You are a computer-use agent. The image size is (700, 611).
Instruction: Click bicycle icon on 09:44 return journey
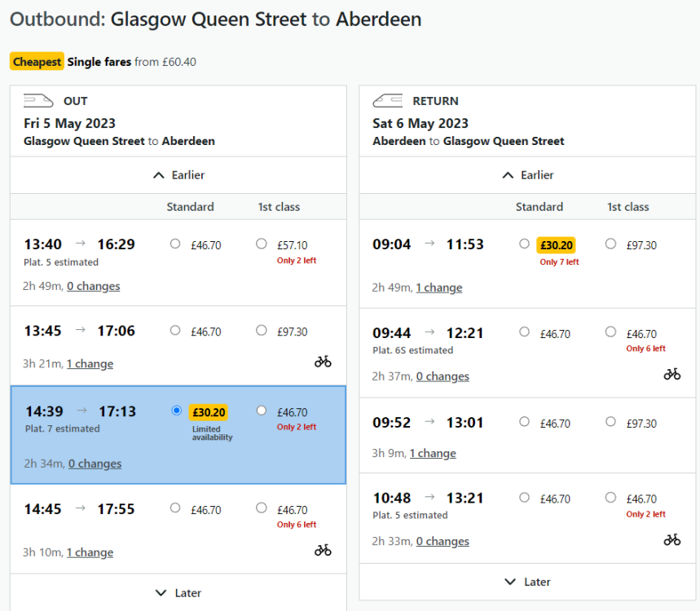[x=671, y=374]
